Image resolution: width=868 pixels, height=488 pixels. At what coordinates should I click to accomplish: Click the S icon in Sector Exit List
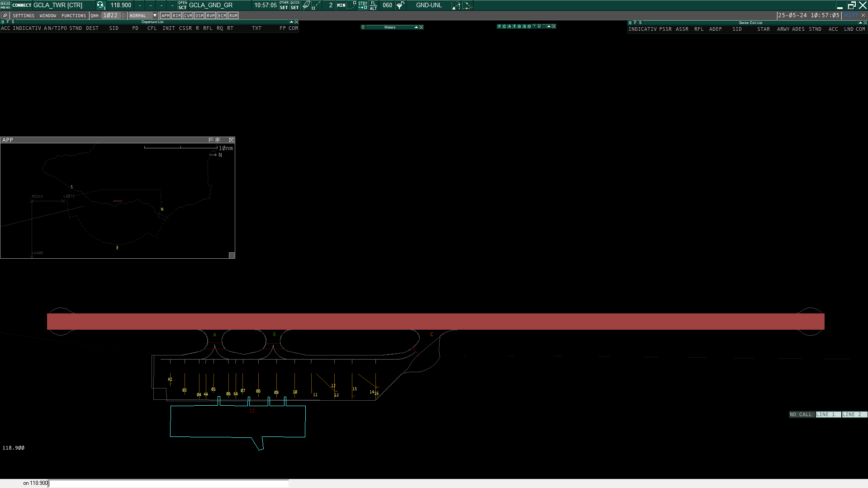(640, 23)
